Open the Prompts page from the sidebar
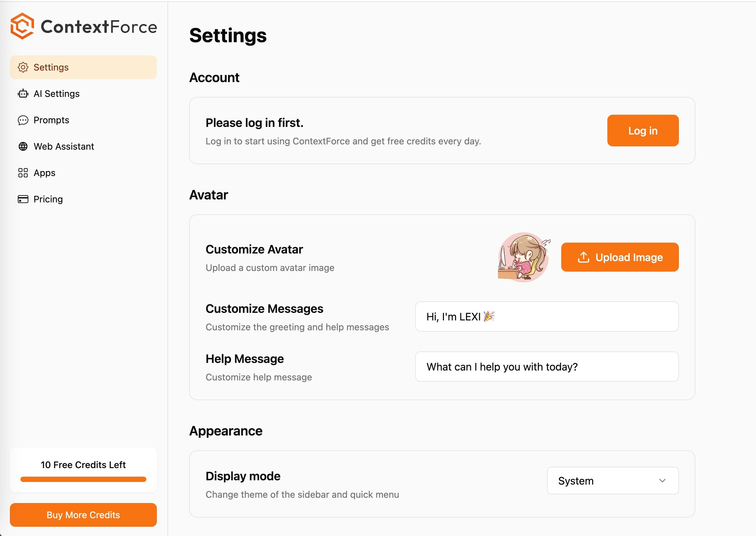Screen dimensions: 756x536 [51, 120]
